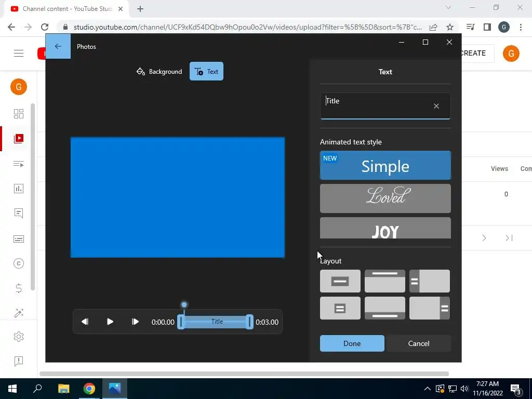The height and width of the screenshot is (399, 532).
Task: Choose the JOY animated text style
Action: (x=385, y=228)
